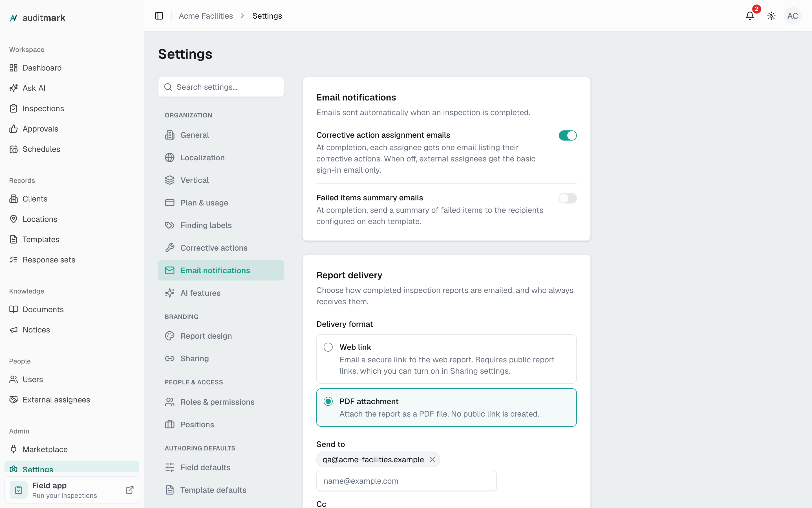Open Dashboard from the sidebar
This screenshot has width=812, height=508.
click(x=72, y=68)
